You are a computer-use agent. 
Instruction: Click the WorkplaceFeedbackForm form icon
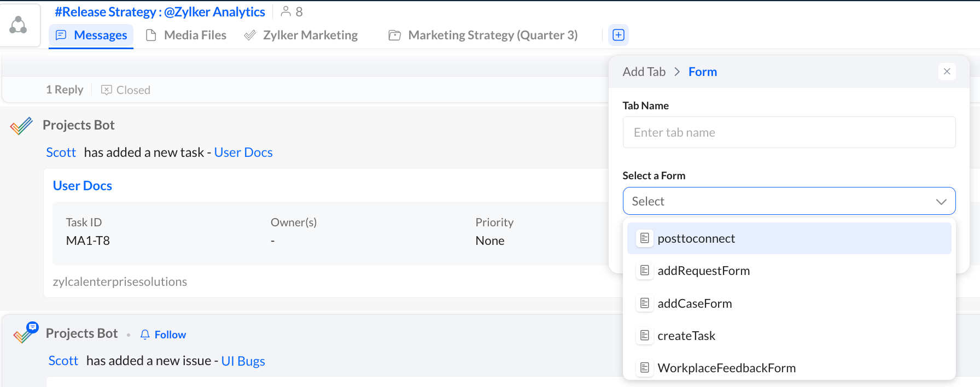point(645,368)
